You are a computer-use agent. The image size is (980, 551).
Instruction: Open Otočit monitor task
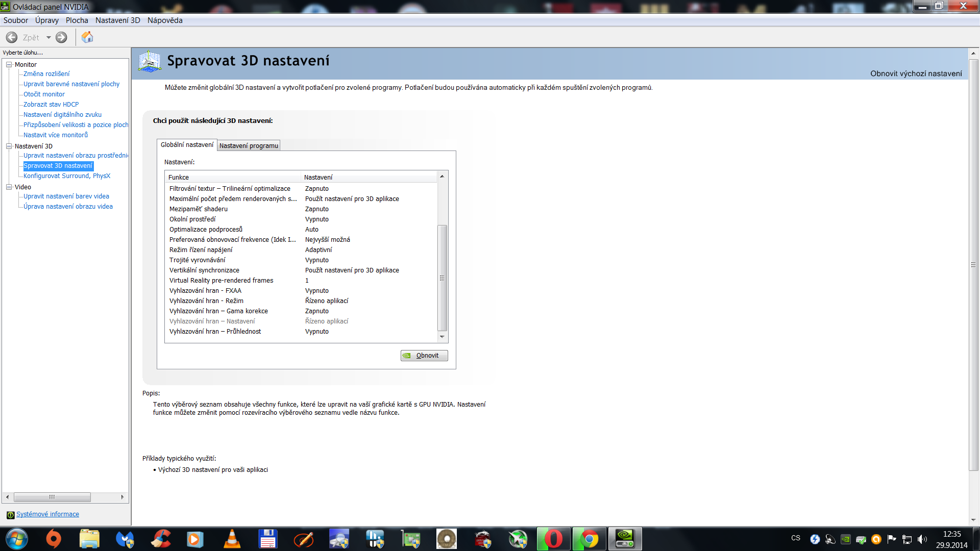(44, 94)
